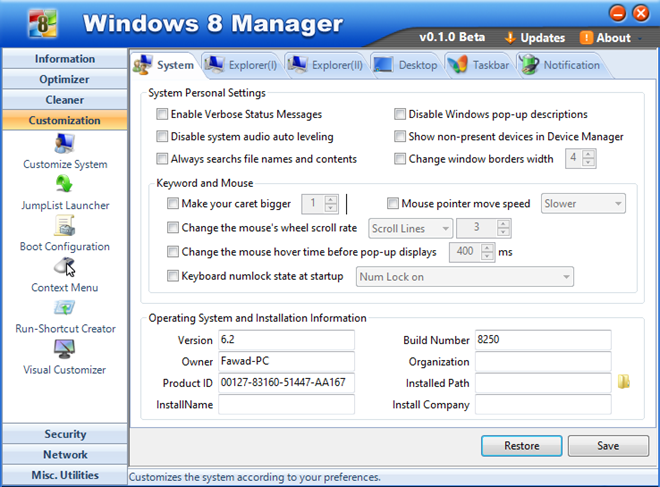Select the Customization sidebar section

coord(65,120)
